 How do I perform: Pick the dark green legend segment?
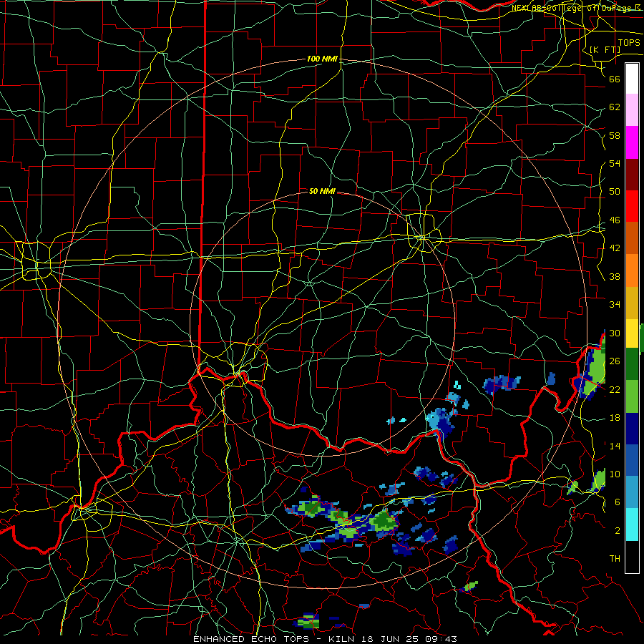[x=632, y=364]
